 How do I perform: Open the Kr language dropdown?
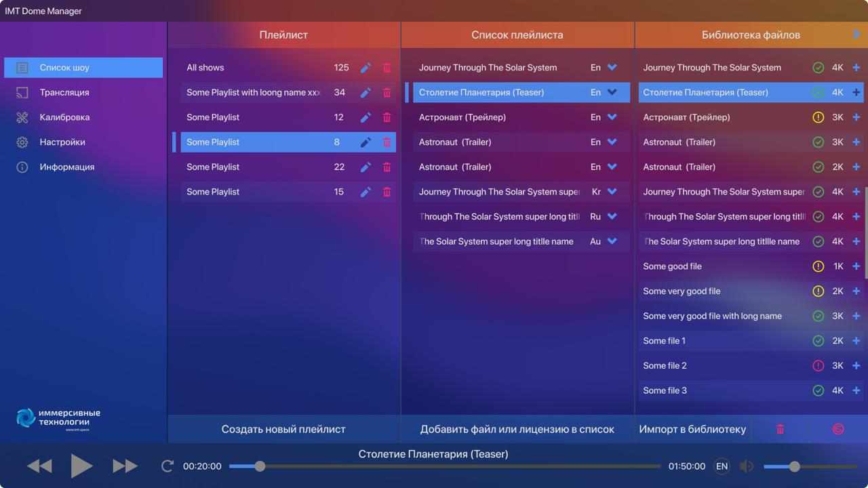pos(612,192)
